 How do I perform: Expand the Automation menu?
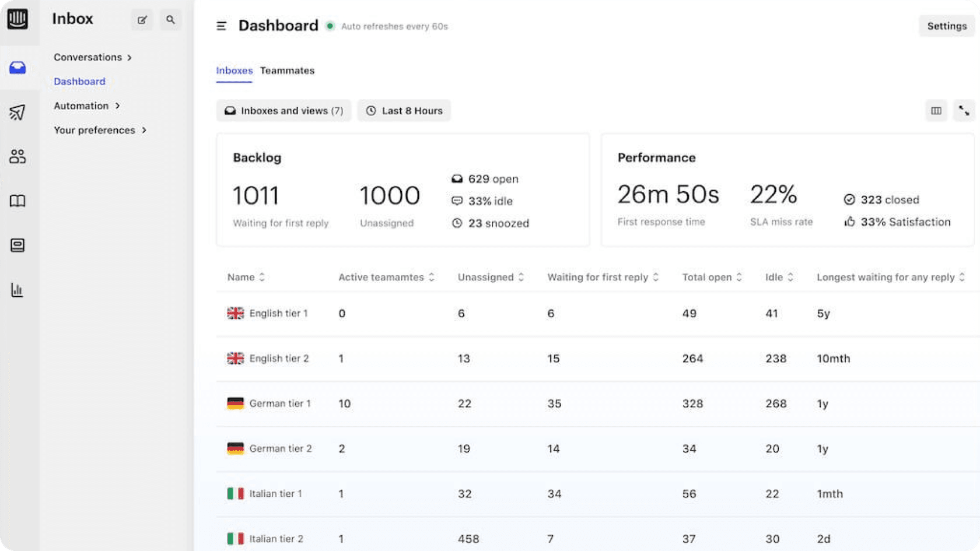[87, 106]
